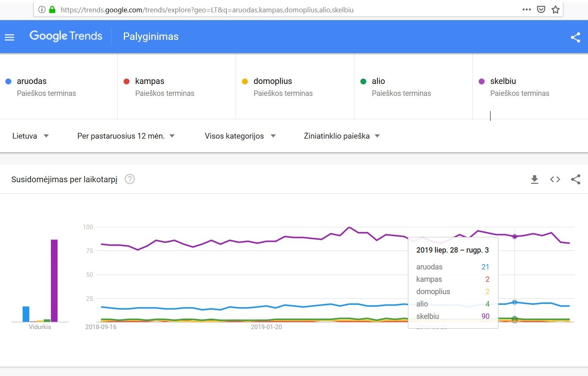Click the help question mark next to chart title
This screenshot has width=588, height=376.
[x=130, y=179]
